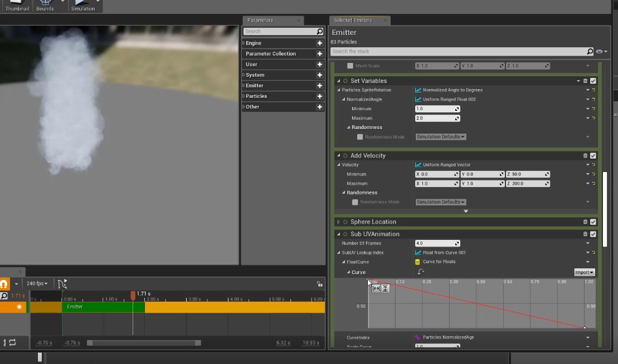
Task: Uncheck the Sphere Location module enabled box
Action: point(593,222)
